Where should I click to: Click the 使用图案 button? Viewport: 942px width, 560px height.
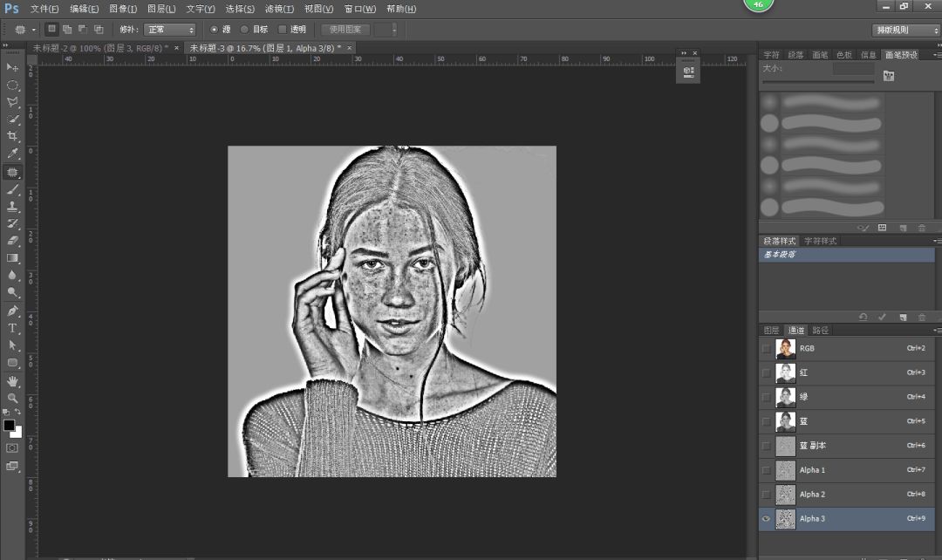(345, 30)
